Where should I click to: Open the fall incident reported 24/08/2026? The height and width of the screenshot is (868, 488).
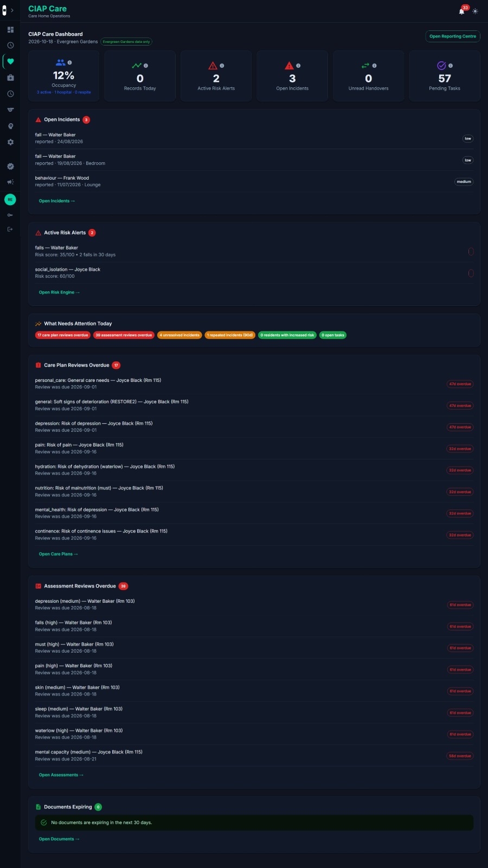pos(254,138)
